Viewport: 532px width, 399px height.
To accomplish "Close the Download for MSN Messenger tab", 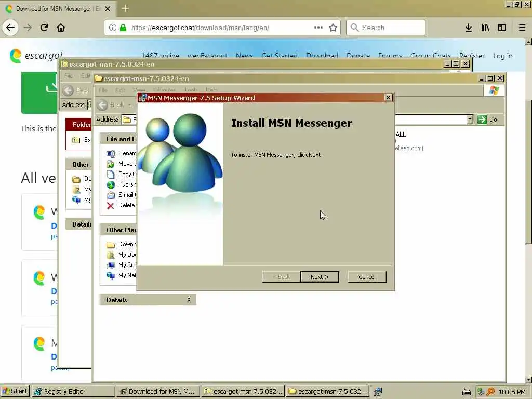I will tap(107, 8).
